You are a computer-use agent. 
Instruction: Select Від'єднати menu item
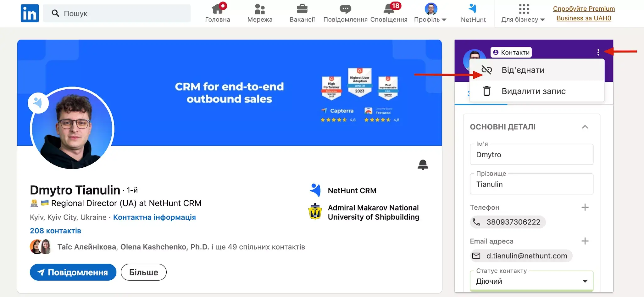click(537, 70)
